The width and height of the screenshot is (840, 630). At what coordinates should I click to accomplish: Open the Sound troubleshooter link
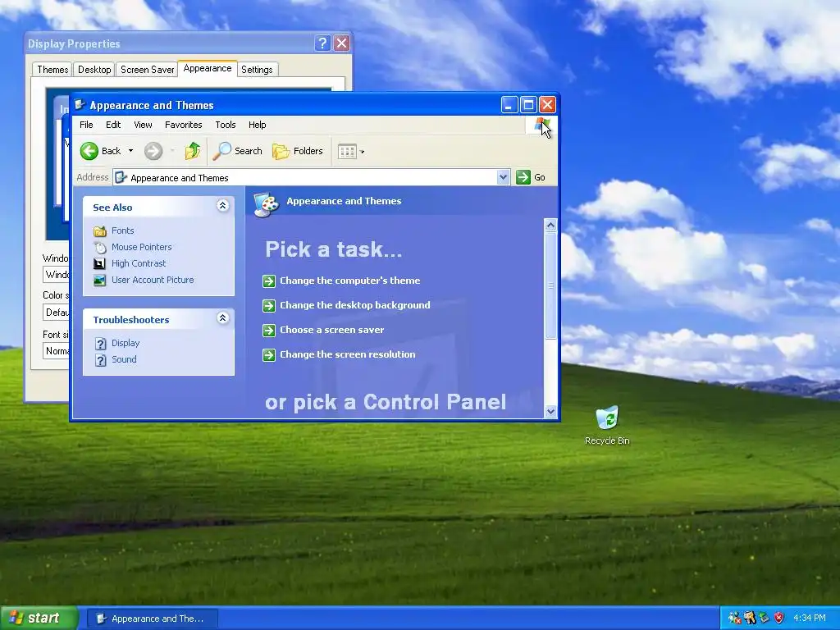coord(125,359)
